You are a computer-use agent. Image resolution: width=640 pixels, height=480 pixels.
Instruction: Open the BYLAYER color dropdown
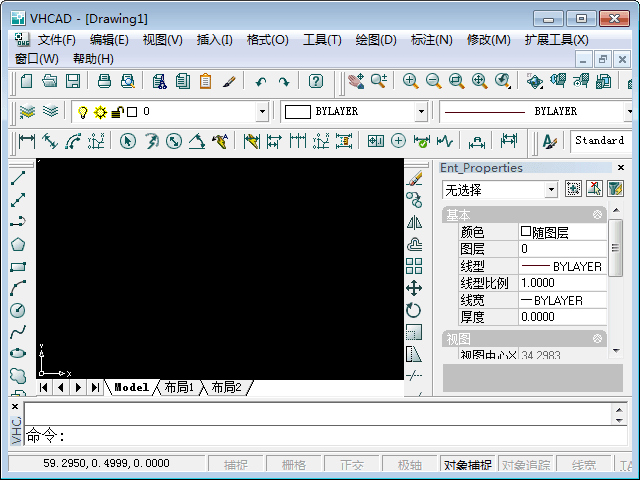420,112
